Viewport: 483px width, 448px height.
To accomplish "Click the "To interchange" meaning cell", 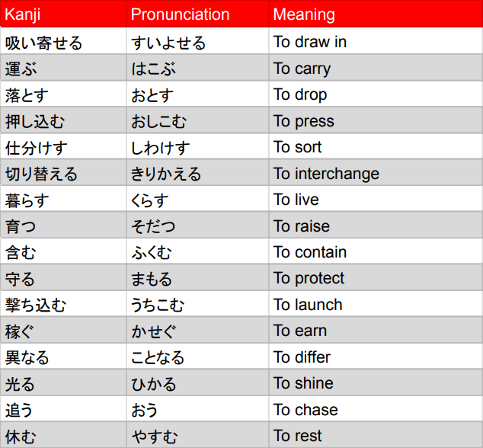I will (326, 174).
